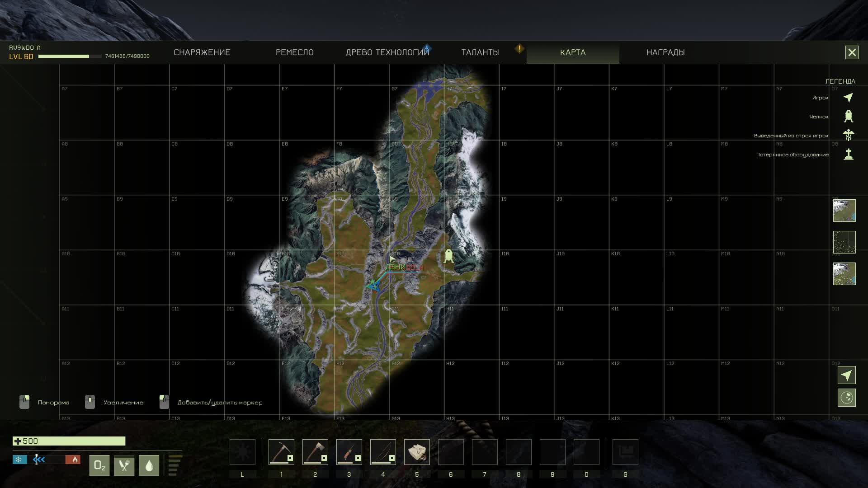Click the food fork-and-knife status icon

coord(124,465)
